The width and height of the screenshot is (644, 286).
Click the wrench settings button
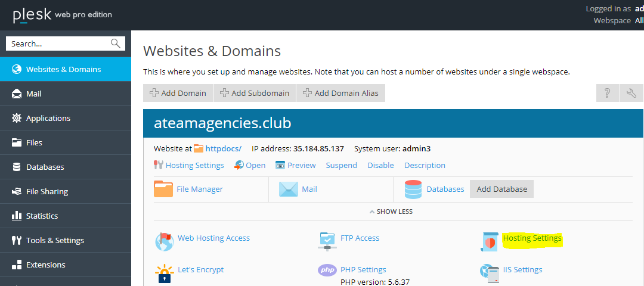(631, 93)
